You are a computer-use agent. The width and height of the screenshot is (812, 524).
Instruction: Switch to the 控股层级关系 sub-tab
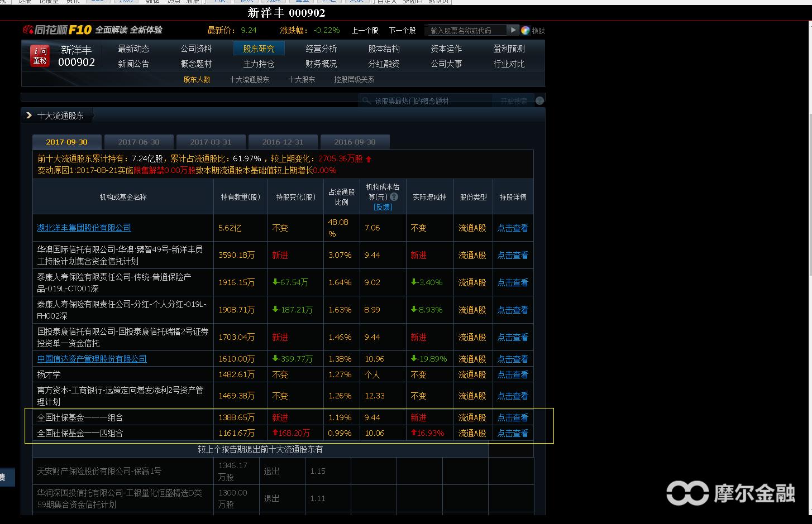click(354, 79)
